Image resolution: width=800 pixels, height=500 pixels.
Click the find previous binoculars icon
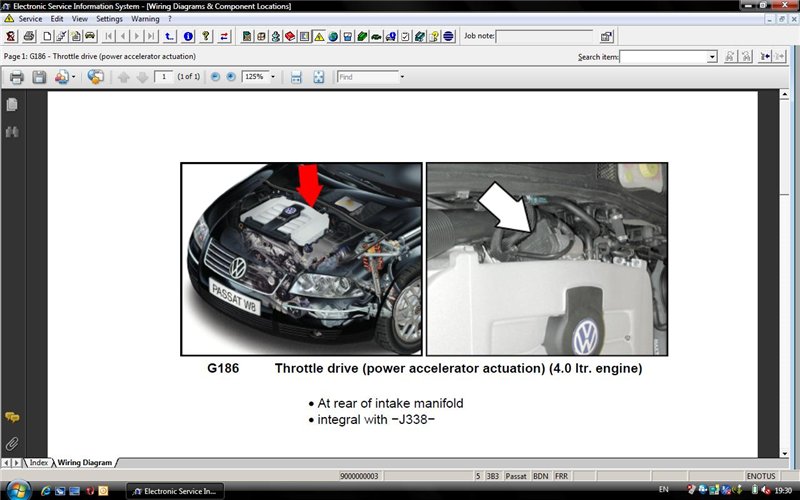[x=730, y=57]
